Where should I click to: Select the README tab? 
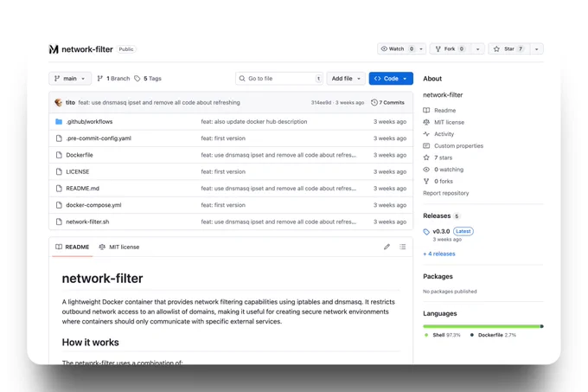tap(73, 247)
